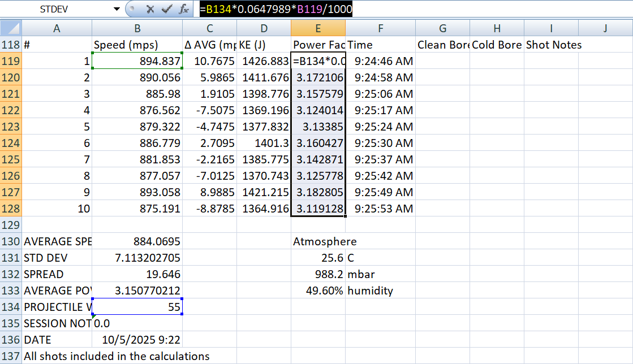Select the STD DEV value 7.113202705

[137, 258]
